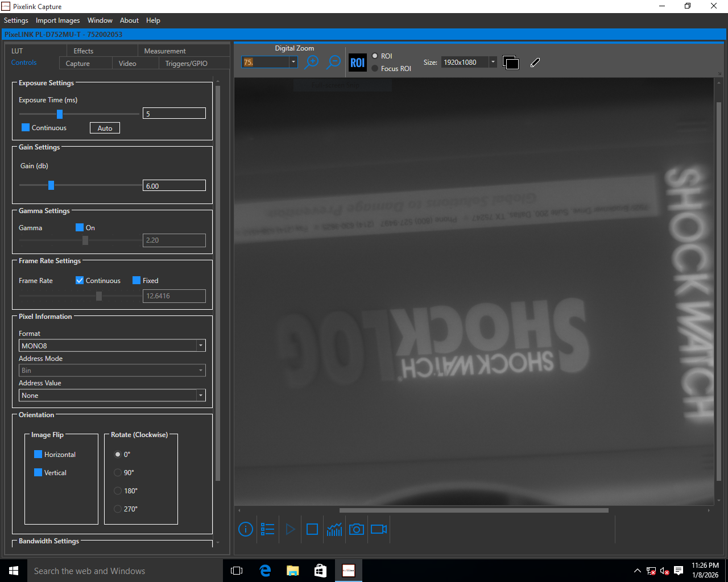Open the Settings menu
Viewport: 728px width, 582px height.
coord(16,20)
